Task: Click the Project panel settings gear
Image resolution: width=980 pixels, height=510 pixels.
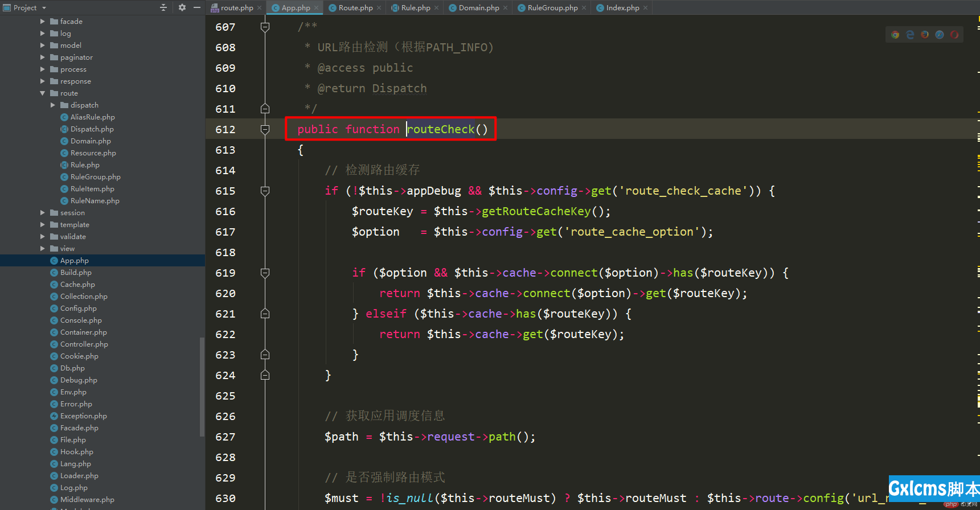Action: 182,7
